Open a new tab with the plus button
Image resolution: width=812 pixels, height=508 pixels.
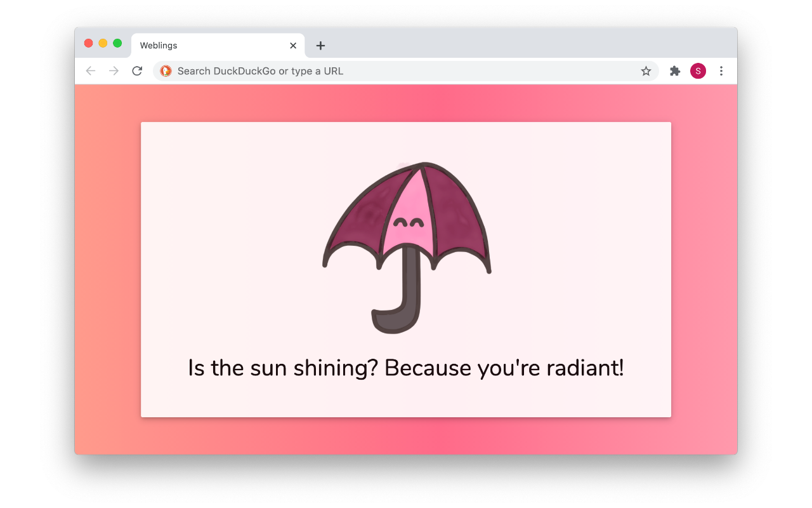pos(320,46)
